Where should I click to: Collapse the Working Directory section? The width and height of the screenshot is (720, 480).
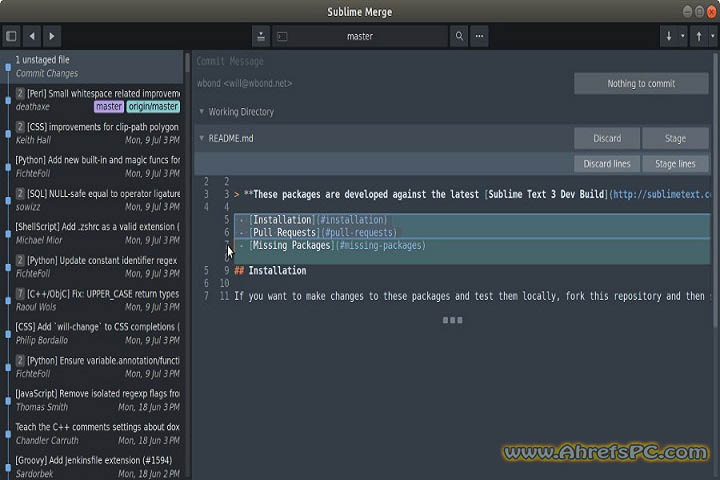pyautogui.click(x=202, y=112)
